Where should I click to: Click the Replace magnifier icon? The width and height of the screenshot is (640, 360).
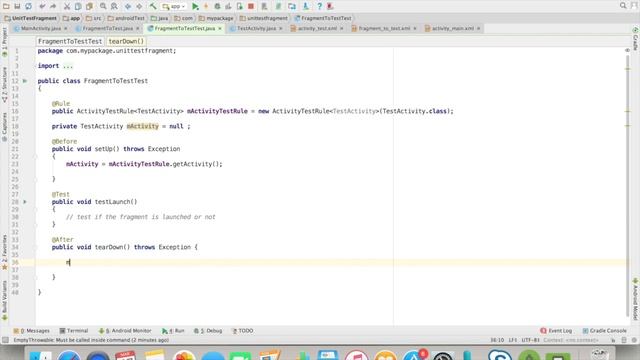(114, 6)
